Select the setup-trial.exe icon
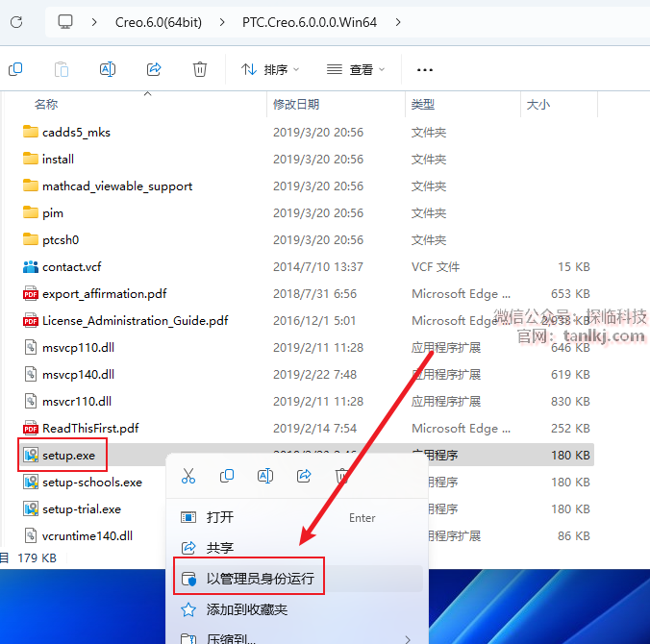The image size is (650, 644). [31, 508]
